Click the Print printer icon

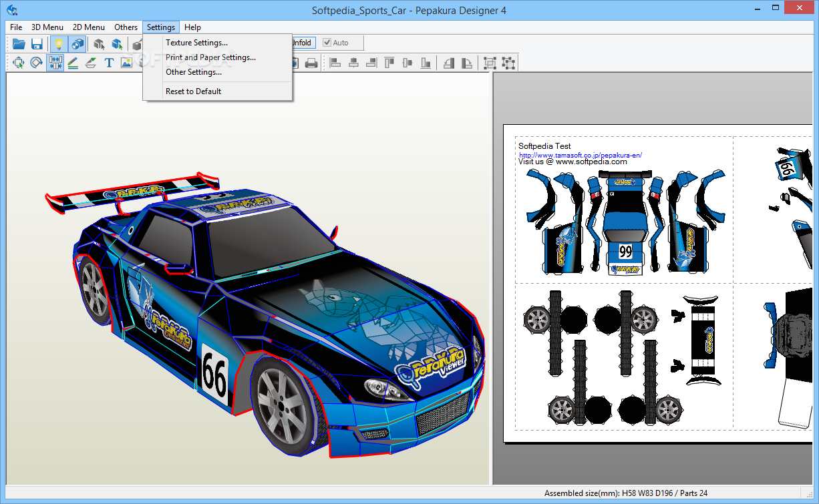pos(311,63)
